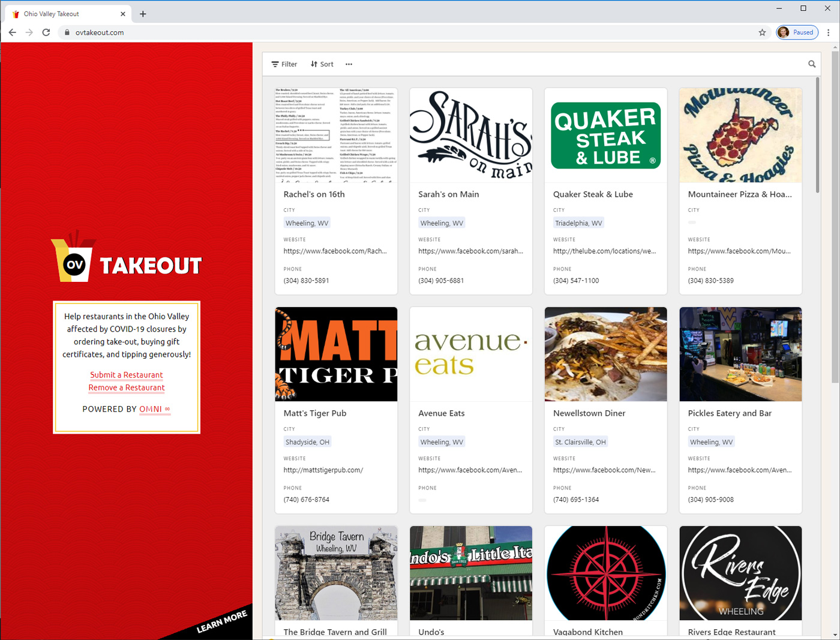Open the OMNI link
The height and width of the screenshot is (640, 840).
155,409
